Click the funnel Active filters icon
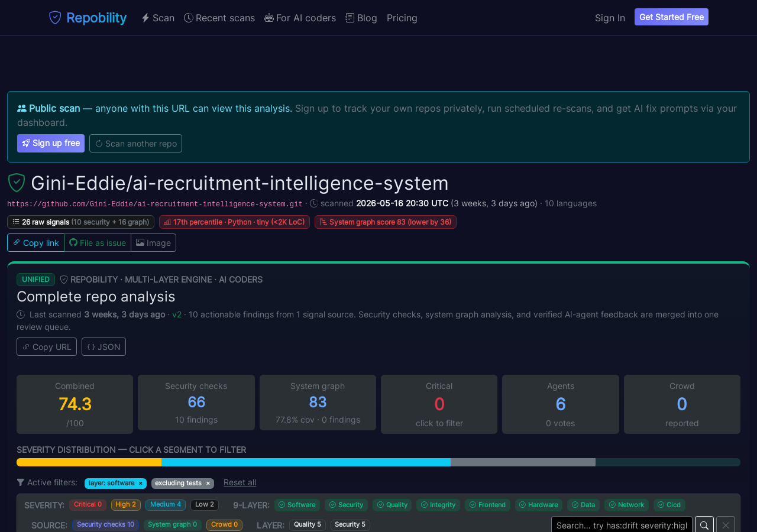Viewport: 757px width, 532px height. point(21,482)
